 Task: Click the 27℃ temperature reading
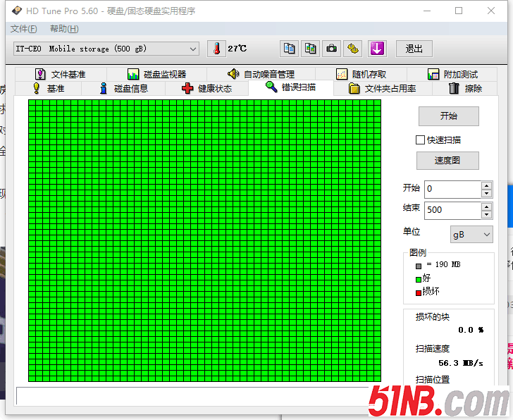pyautogui.click(x=237, y=49)
